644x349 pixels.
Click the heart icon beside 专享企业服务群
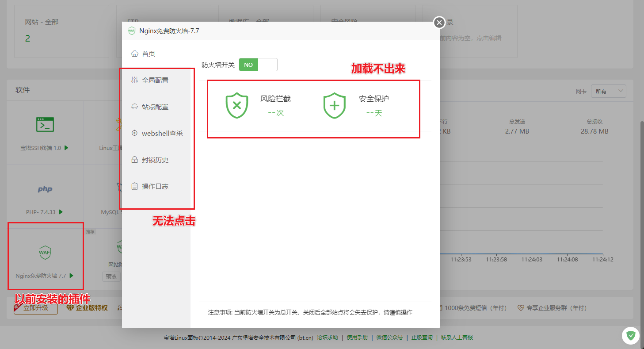click(521, 308)
